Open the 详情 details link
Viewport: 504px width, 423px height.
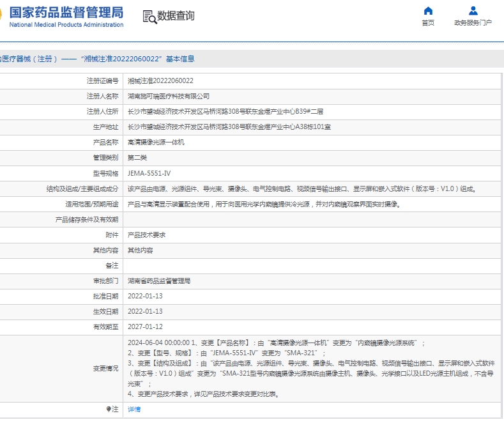(x=134, y=409)
